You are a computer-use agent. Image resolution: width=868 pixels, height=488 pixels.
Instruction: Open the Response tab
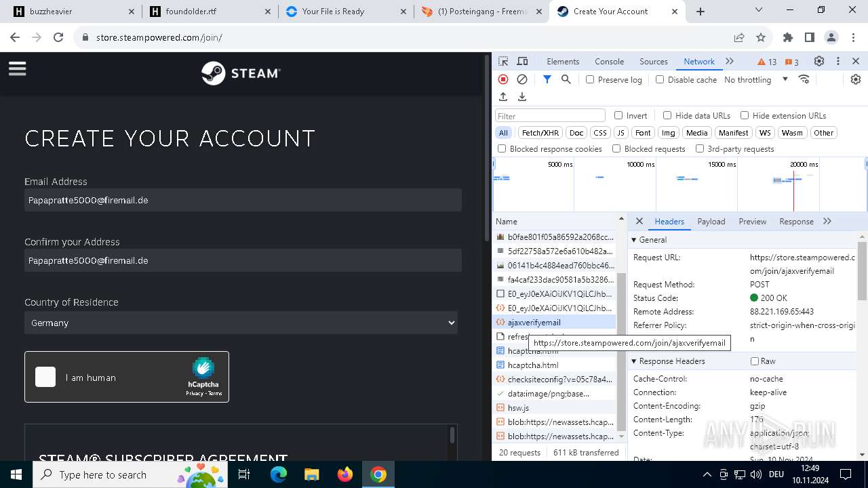coord(796,221)
